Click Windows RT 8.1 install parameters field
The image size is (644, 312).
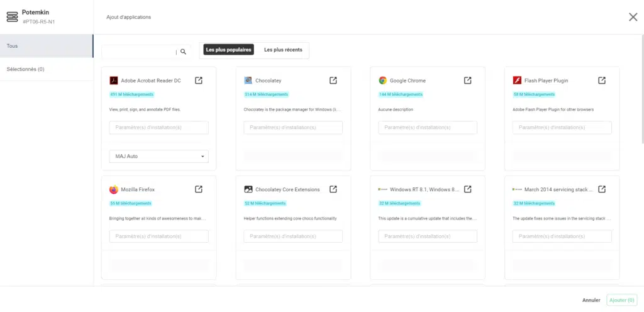[x=428, y=237]
